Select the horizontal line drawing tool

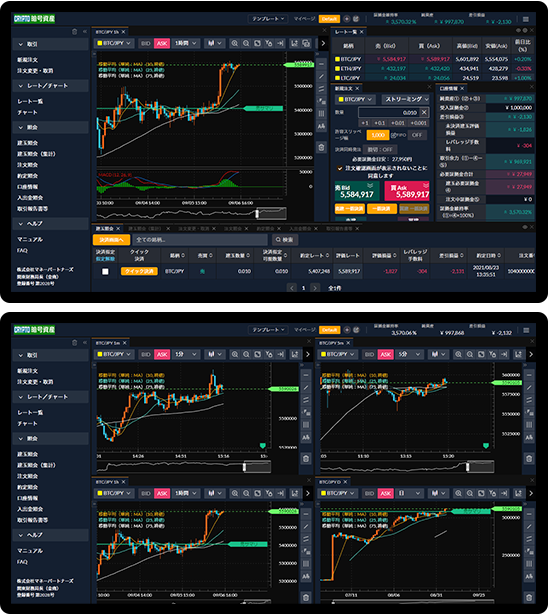(x=321, y=64)
